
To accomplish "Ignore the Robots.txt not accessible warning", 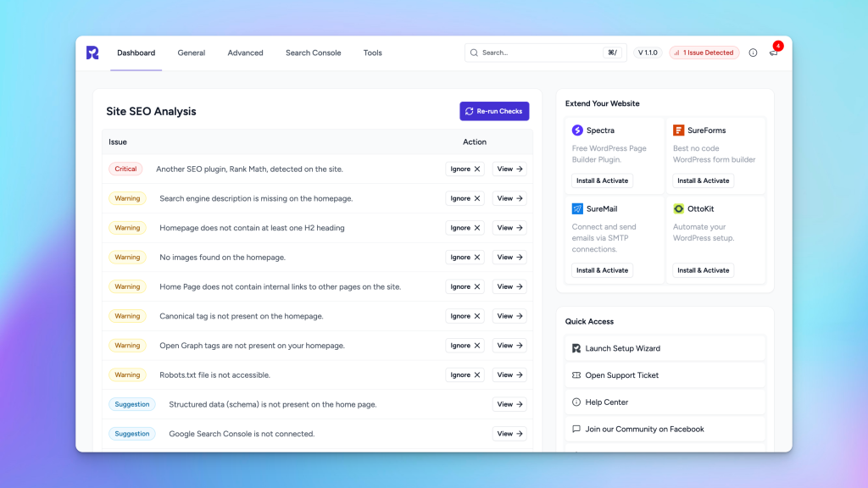I will coord(465,374).
